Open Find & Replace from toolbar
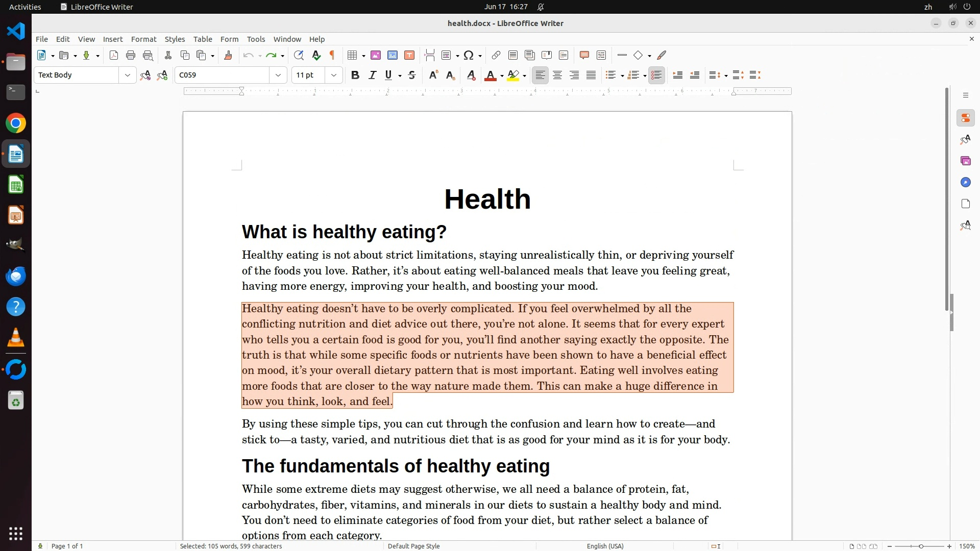The height and width of the screenshot is (551, 980). coord(299,56)
